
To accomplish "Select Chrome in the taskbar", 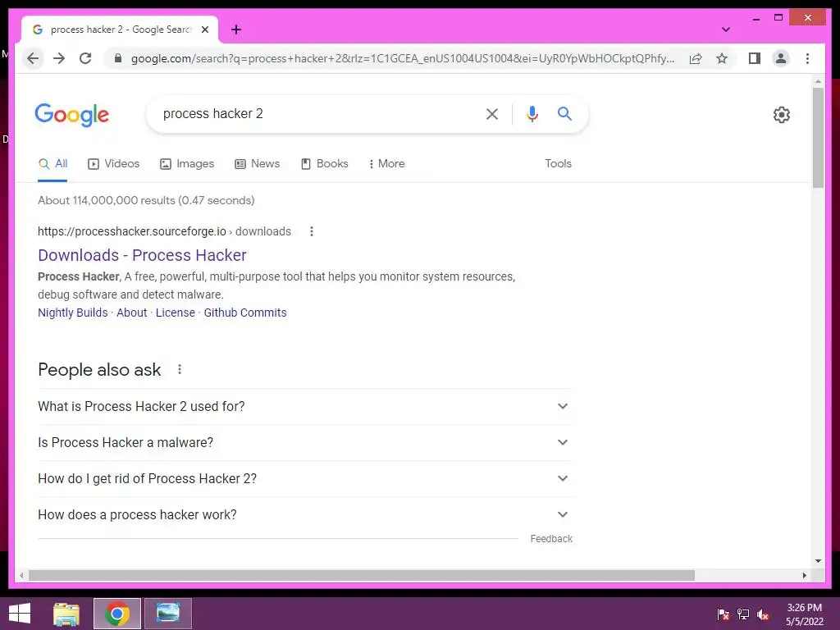I will click(116, 614).
